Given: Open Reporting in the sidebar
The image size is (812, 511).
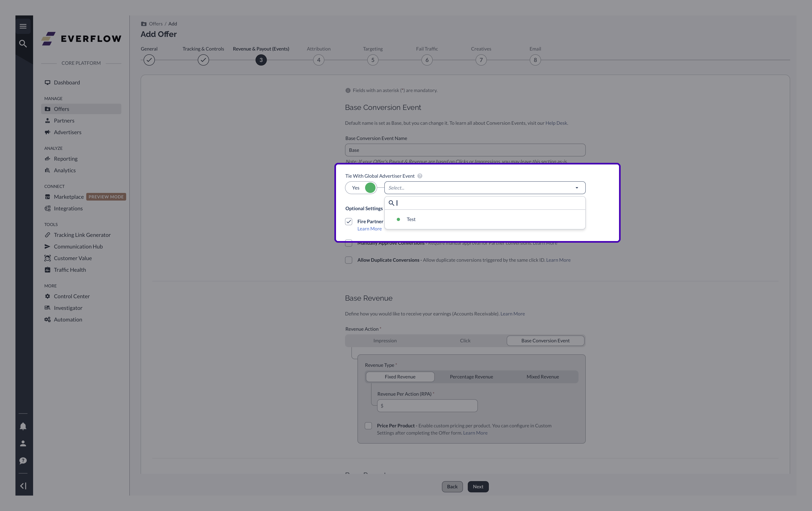Looking at the screenshot, I should point(81,159).
